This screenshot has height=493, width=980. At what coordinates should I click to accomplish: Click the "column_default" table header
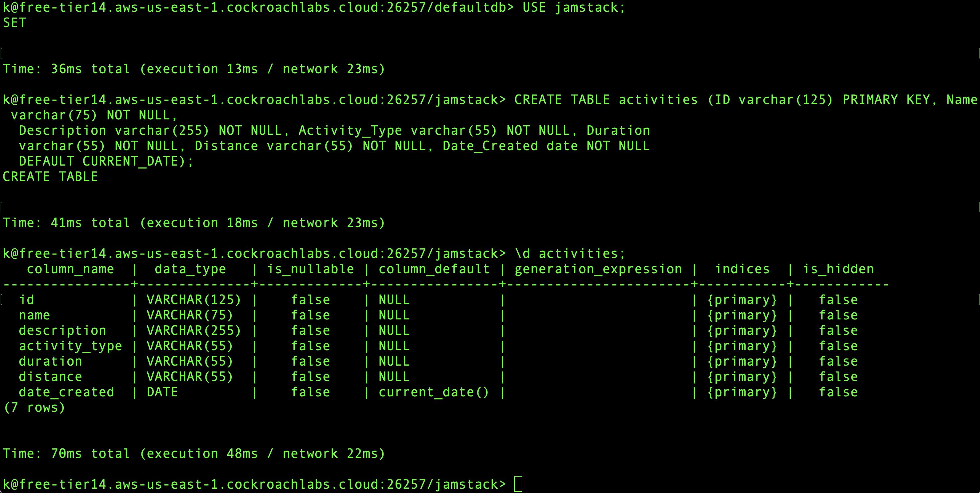coord(434,269)
